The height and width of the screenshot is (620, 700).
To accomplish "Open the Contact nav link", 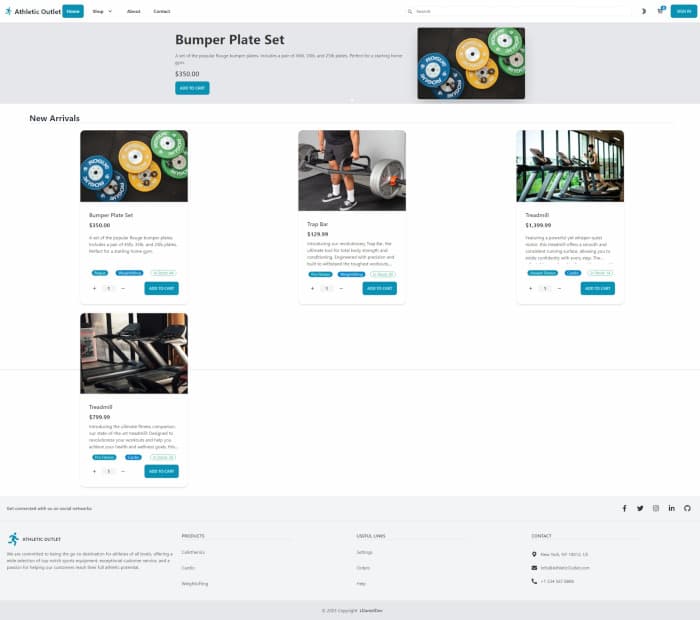I will click(x=162, y=12).
